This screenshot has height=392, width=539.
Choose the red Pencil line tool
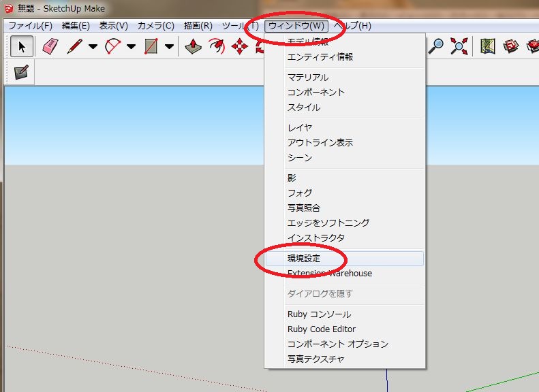pyautogui.click(x=74, y=46)
